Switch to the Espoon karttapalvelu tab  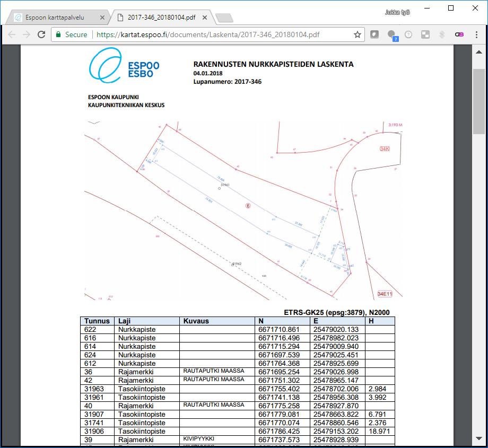55,17
